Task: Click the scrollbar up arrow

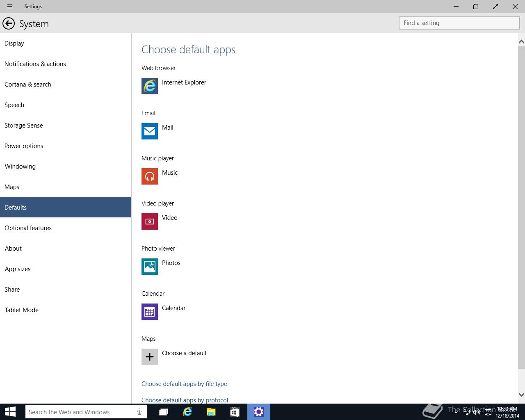Action: pyautogui.click(x=521, y=41)
